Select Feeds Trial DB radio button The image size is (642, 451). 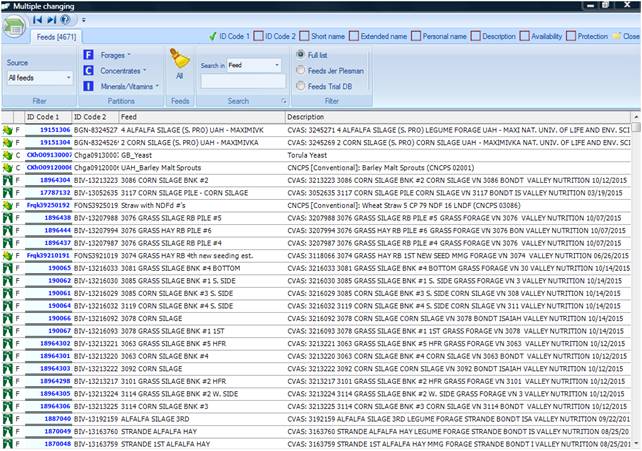click(301, 86)
